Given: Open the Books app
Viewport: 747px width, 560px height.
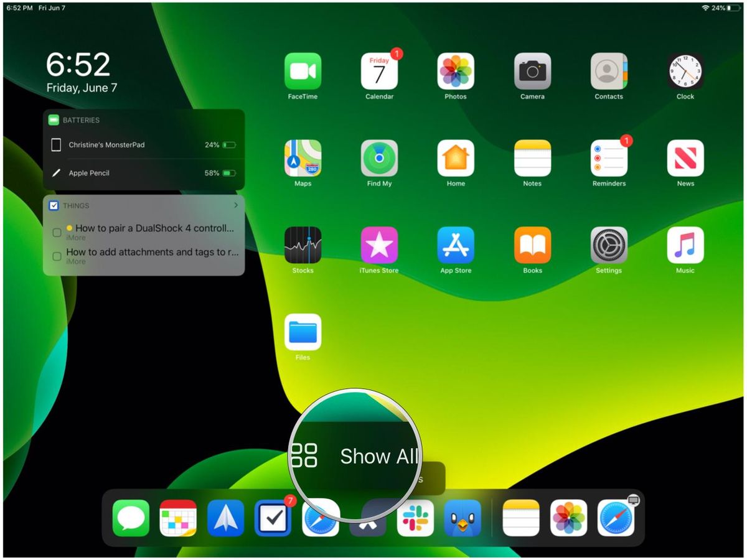Looking at the screenshot, I should click(532, 245).
